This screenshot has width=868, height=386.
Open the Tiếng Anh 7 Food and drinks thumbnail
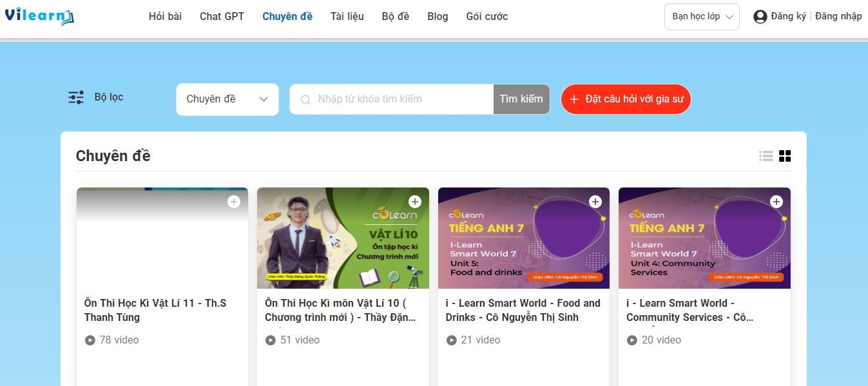523,238
